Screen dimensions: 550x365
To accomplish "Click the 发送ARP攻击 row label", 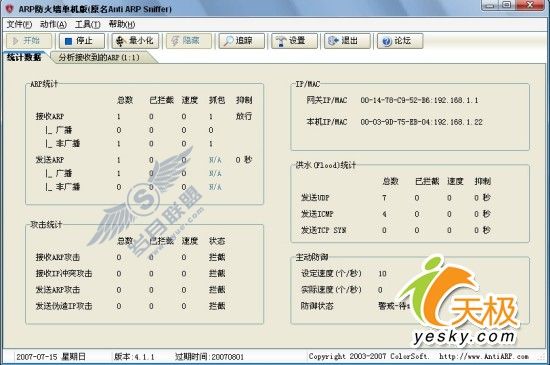I will tap(58, 290).
